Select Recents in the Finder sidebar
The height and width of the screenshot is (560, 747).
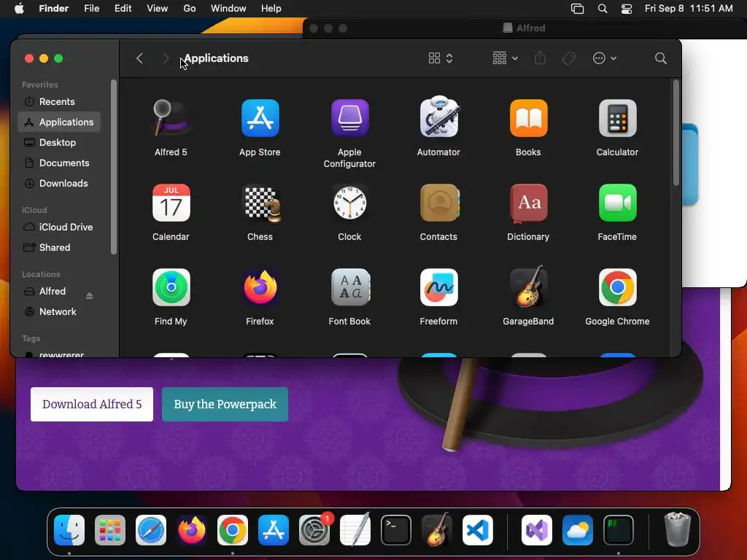[x=59, y=102]
